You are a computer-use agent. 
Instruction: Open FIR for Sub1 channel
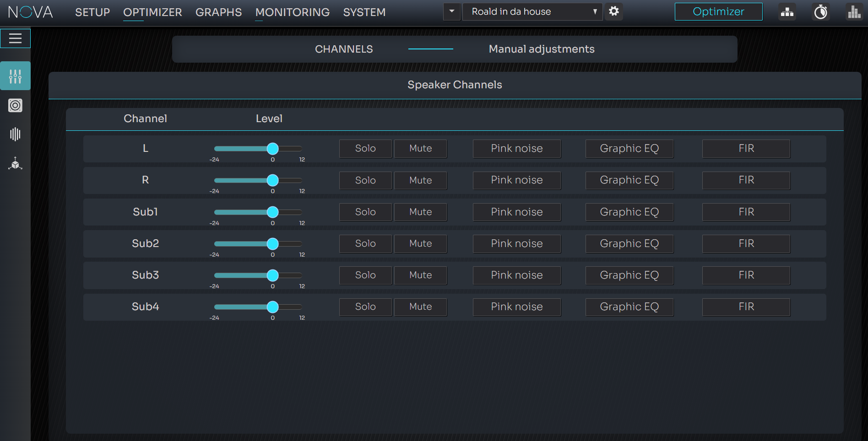tap(746, 212)
